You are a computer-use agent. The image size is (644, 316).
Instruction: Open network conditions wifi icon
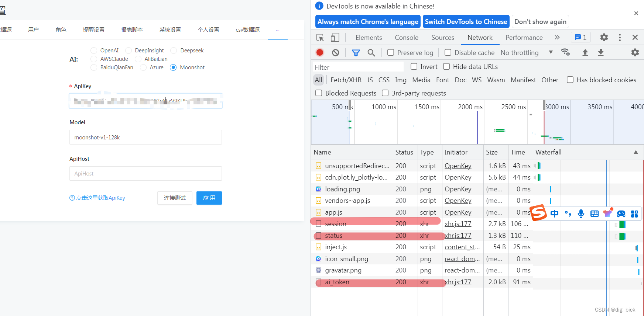coord(565,52)
